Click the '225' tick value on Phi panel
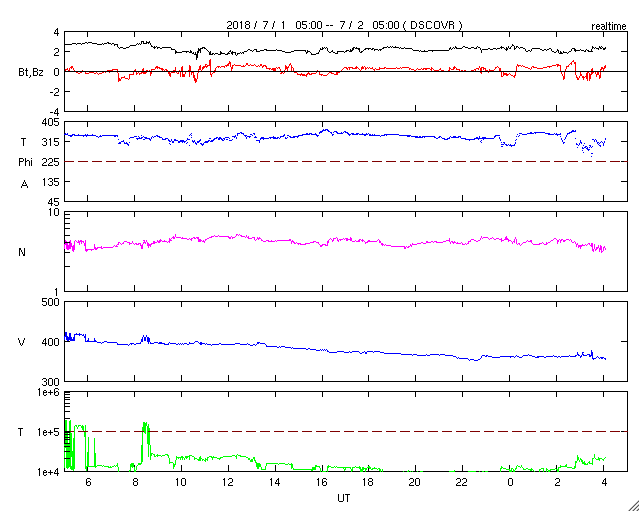The image size is (640, 512). pyautogui.click(x=51, y=162)
